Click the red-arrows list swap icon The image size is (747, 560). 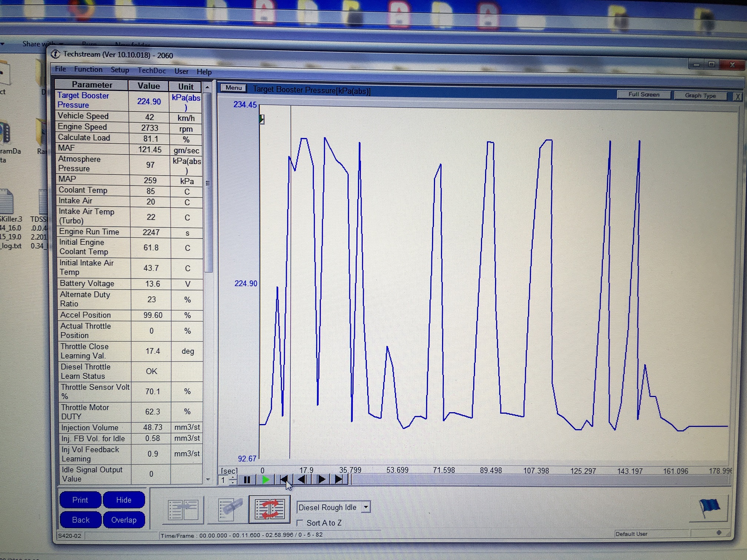(x=269, y=509)
